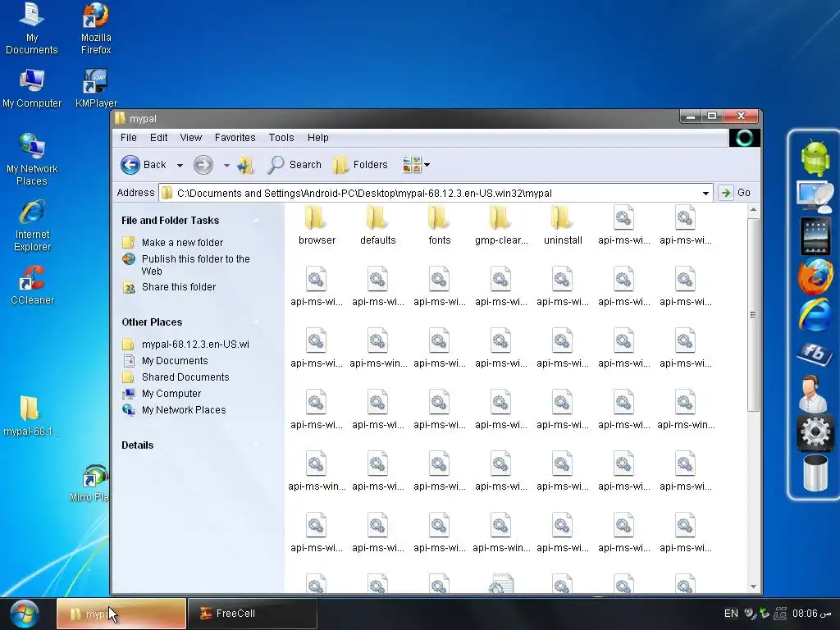Open the View menu

point(190,138)
